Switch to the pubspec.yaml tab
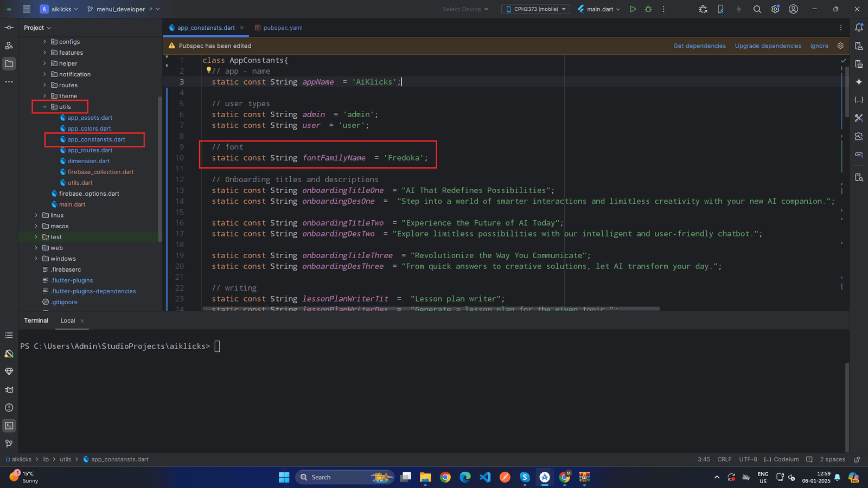Image resolution: width=868 pixels, height=488 pixels. [x=282, y=28]
